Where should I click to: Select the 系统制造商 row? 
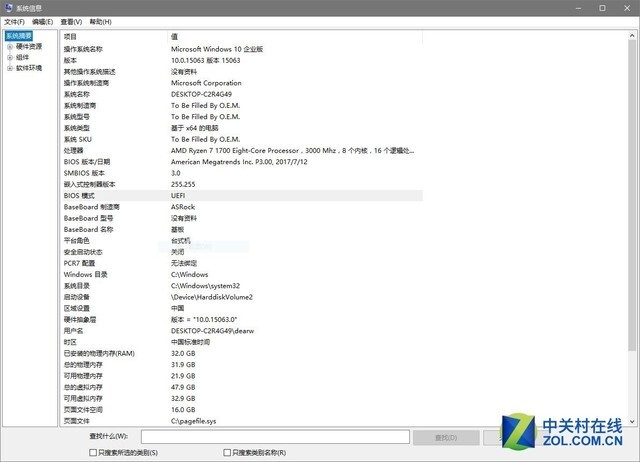242,106
